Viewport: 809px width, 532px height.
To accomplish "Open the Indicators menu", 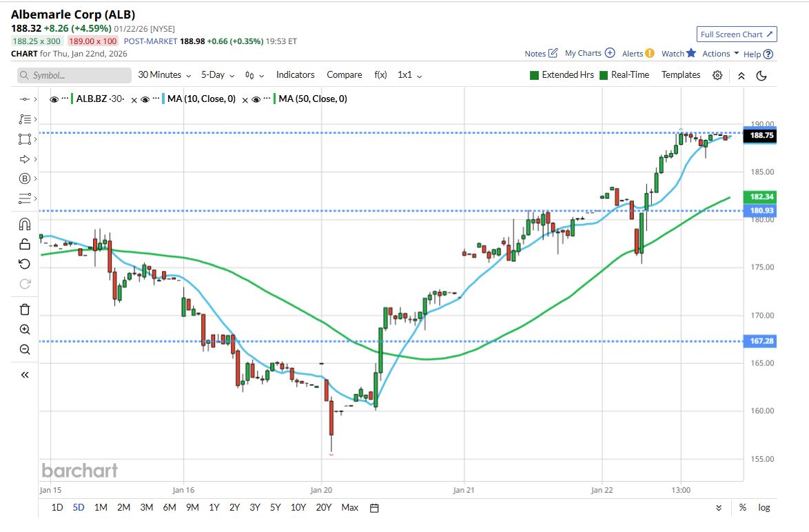I will pyautogui.click(x=295, y=75).
